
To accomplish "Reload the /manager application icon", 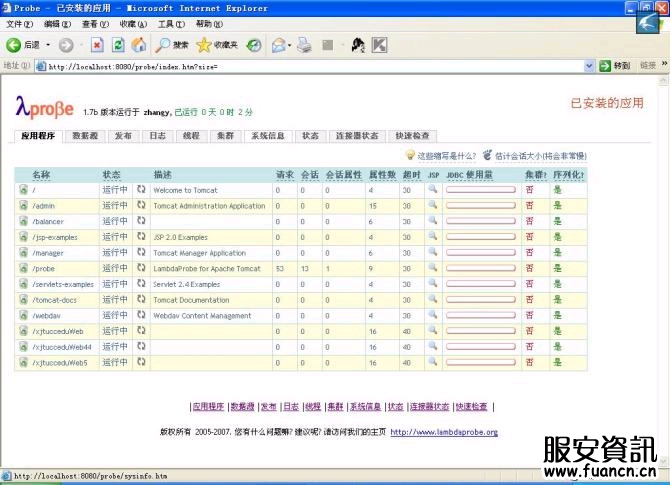I will click(141, 252).
